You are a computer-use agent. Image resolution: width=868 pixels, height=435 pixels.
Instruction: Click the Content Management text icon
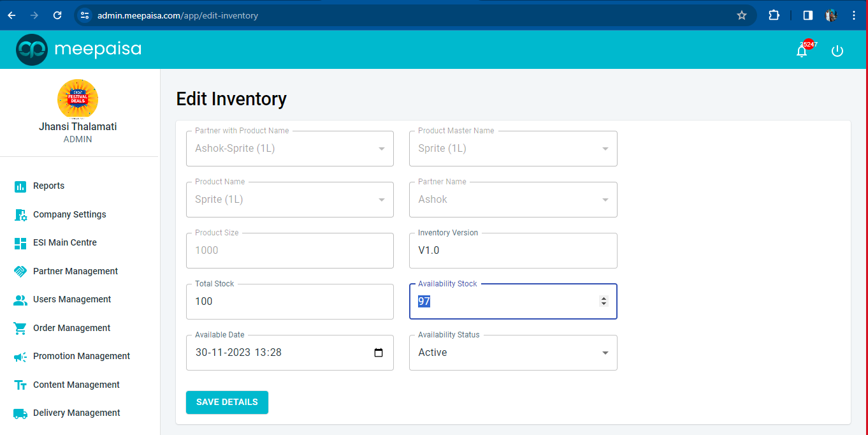pos(20,385)
